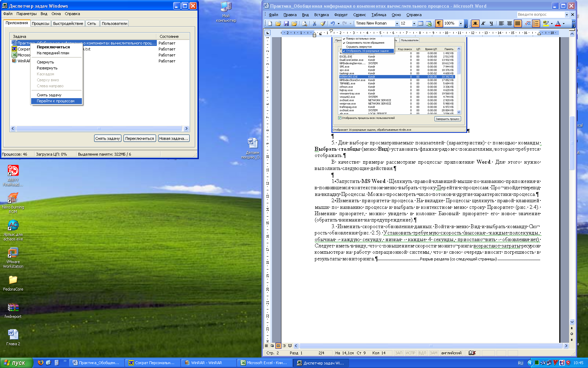
Task: Click the Open file icon in Word toolbar
Action: (278, 23)
